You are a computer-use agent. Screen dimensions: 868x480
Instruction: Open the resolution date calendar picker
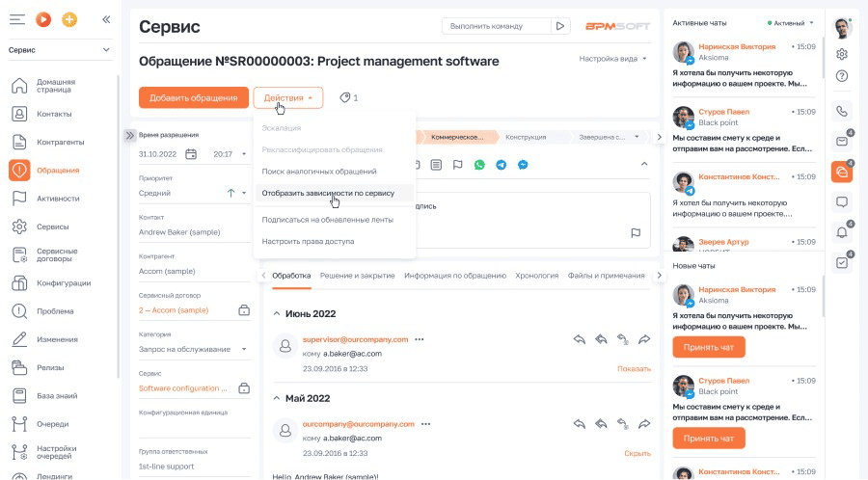point(191,154)
